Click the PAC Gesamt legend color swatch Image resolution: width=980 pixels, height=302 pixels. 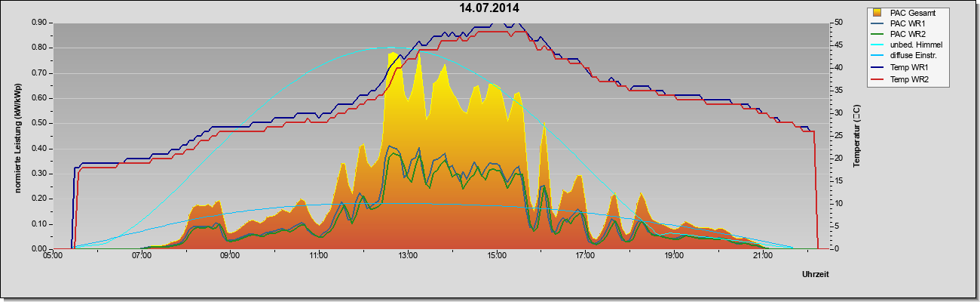(877, 13)
